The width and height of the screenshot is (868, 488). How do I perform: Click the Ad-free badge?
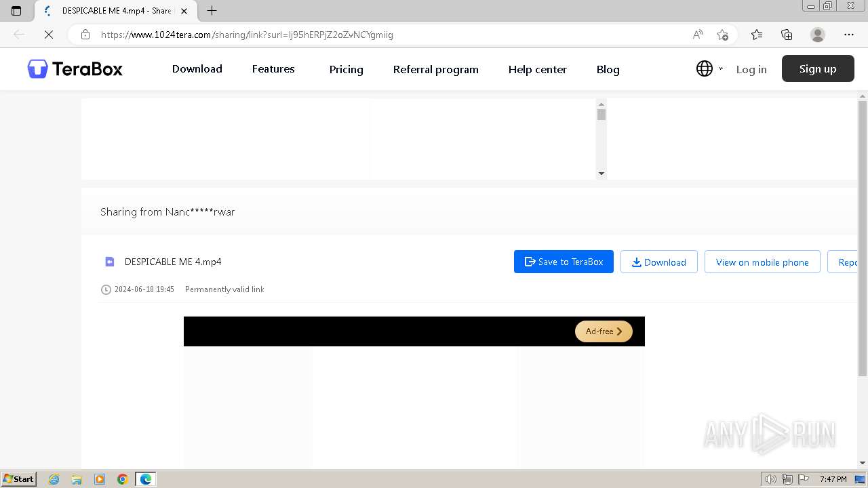click(604, 331)
